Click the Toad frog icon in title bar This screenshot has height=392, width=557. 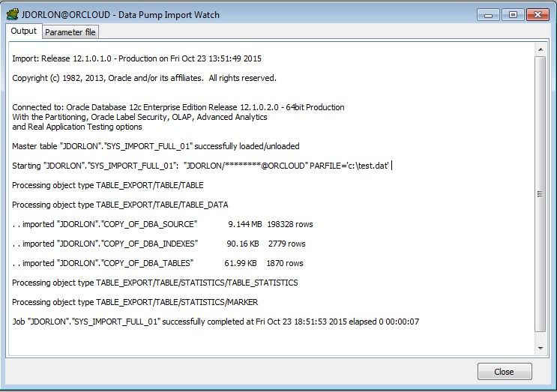[x=13, y=14]
